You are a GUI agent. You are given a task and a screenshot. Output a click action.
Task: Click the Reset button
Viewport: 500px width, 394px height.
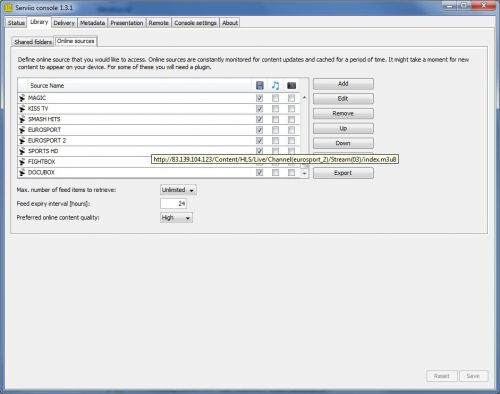(442, 376)
